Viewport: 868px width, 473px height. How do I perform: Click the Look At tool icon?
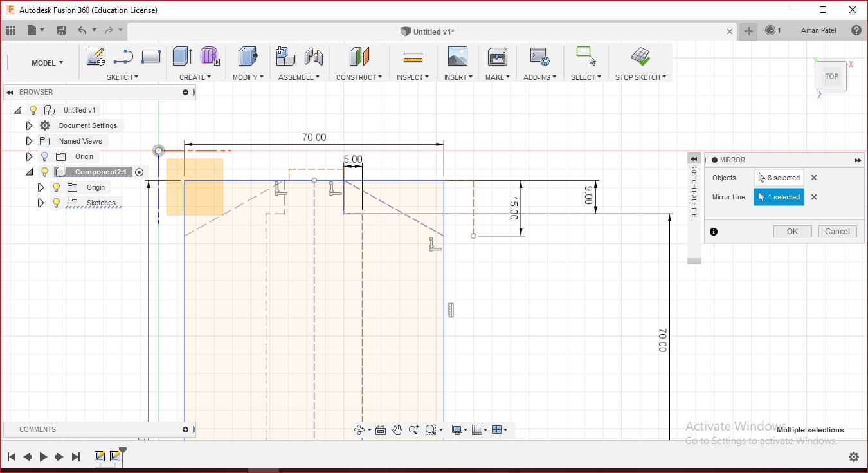tap(380, 430)
